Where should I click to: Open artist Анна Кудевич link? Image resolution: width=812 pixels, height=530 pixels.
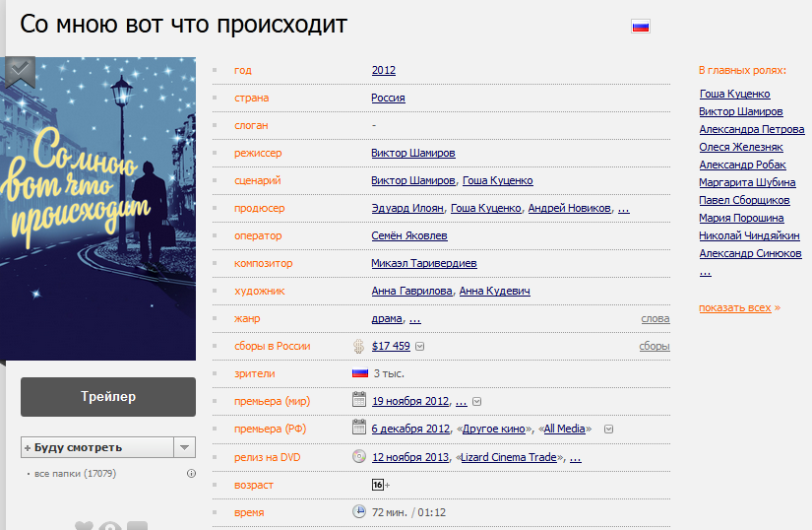pyautogui.click(x=494, y=292)
